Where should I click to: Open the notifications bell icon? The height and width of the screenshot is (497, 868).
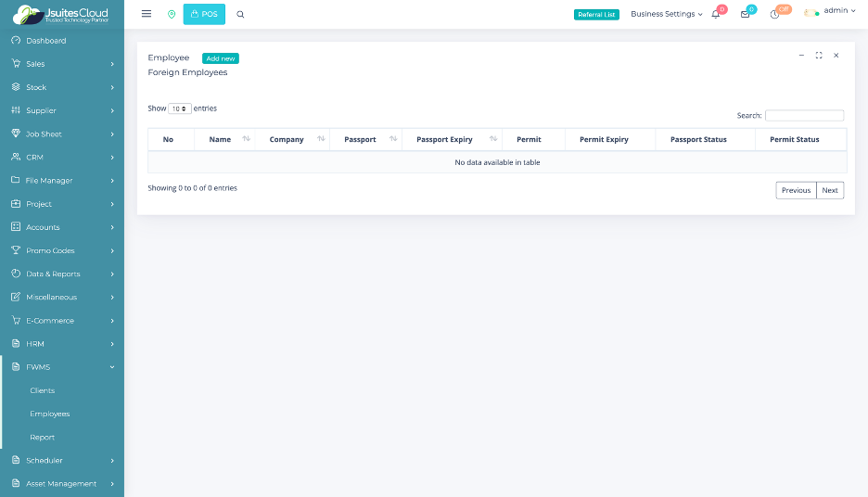click(716, 14)
